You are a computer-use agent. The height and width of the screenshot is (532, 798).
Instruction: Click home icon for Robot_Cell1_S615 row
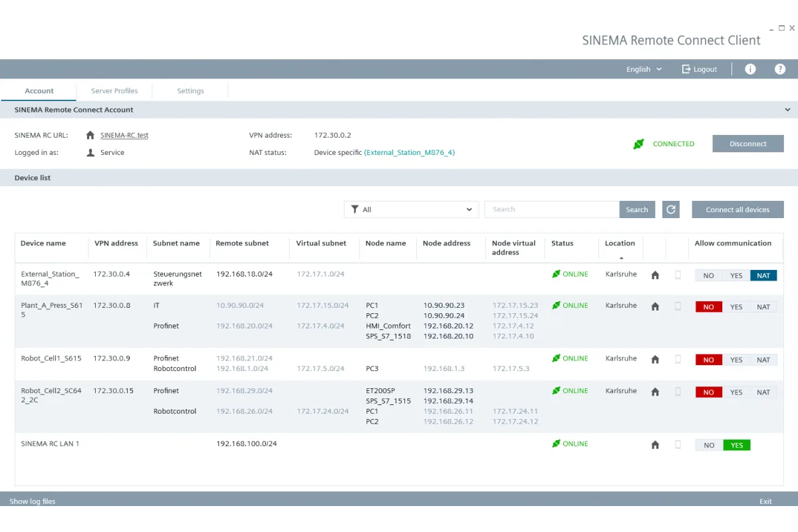coord(655,359)
